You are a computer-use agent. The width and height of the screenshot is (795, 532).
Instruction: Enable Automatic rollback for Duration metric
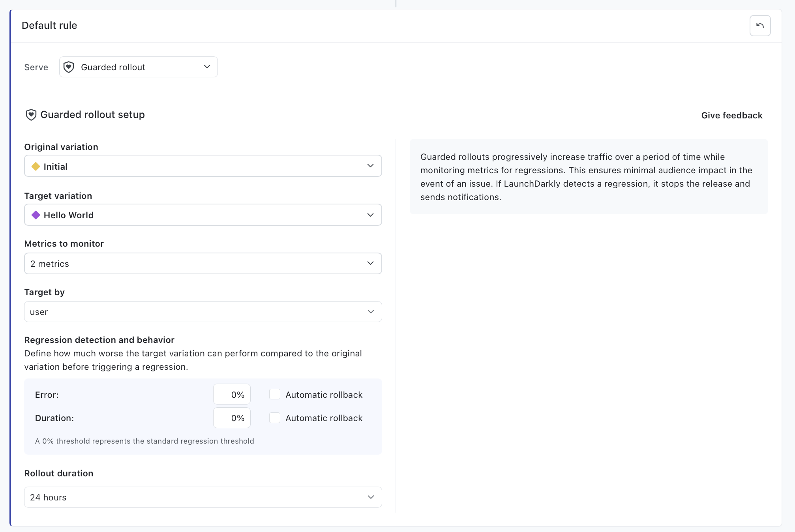coord(275,418)
